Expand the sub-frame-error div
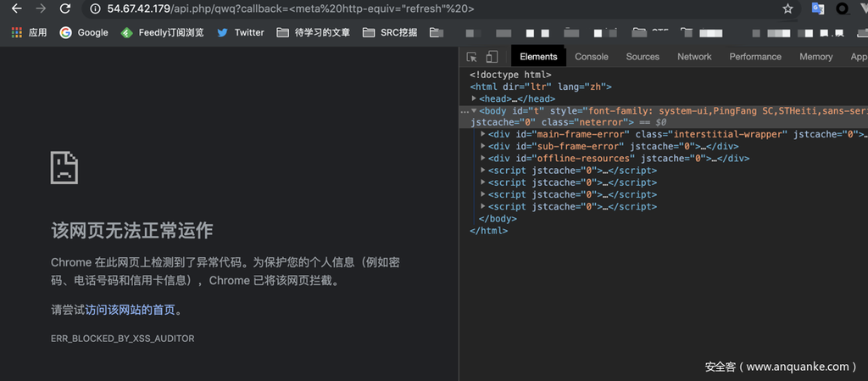This screenshot has width=868, height=381. 483,146
